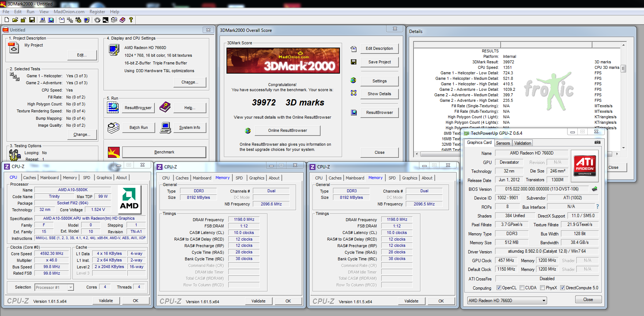This screenshot has height=316, width=644.
Task: Click Close button in 3DMark2000 Overall Score window
Action: point(379,153)
